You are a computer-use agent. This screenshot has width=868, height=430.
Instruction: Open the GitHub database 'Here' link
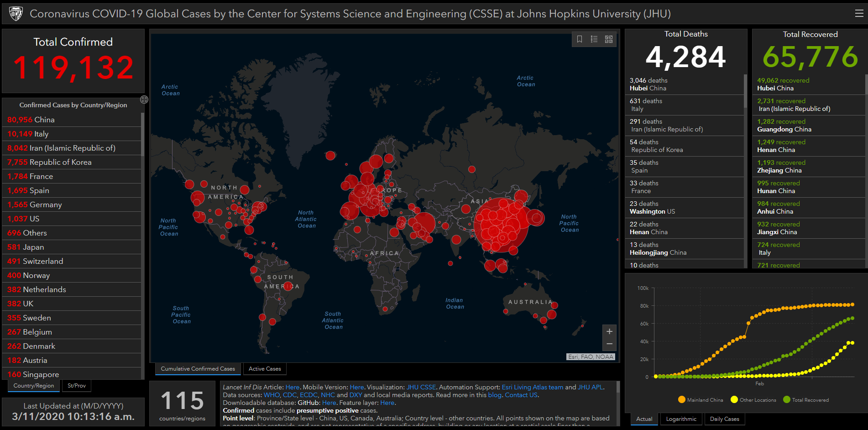point(329,403)
